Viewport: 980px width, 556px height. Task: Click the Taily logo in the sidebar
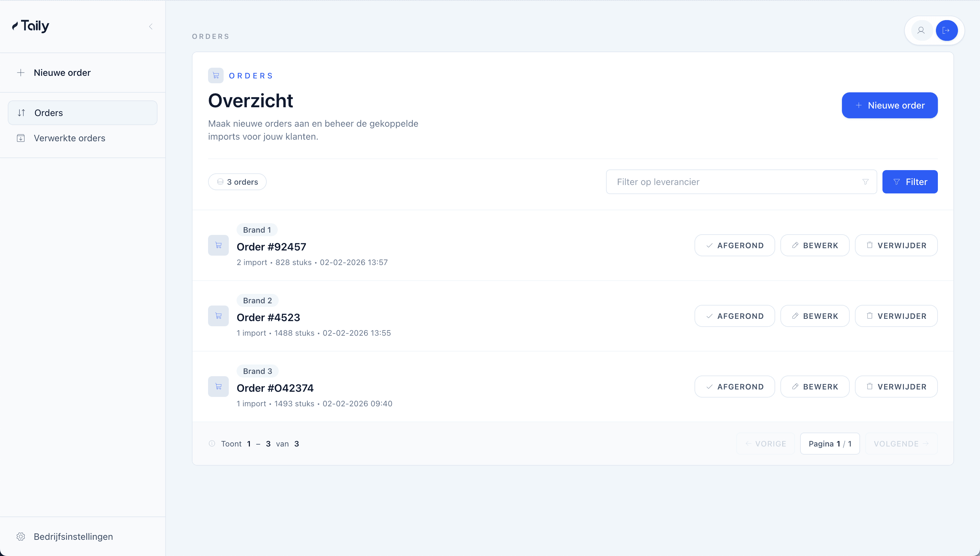pos(30,26)
